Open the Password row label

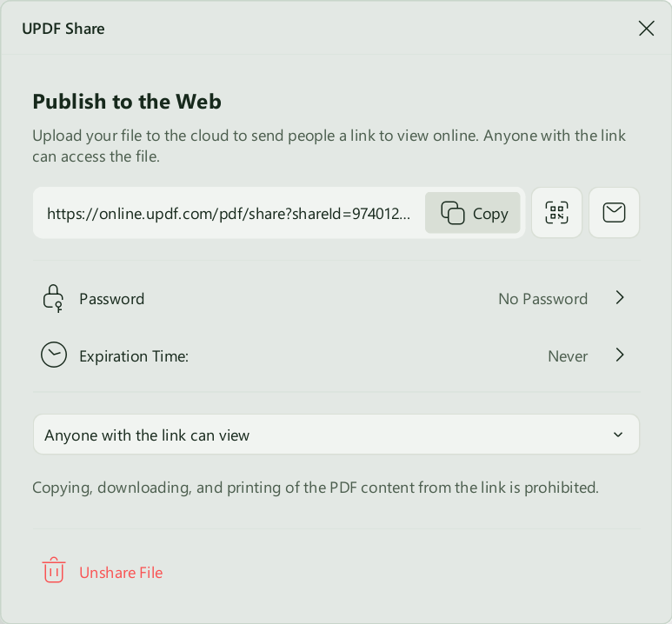tap(112, 299)
